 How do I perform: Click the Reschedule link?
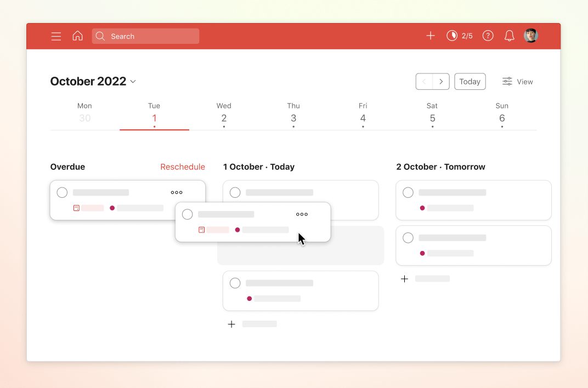(x=183, y=167)
